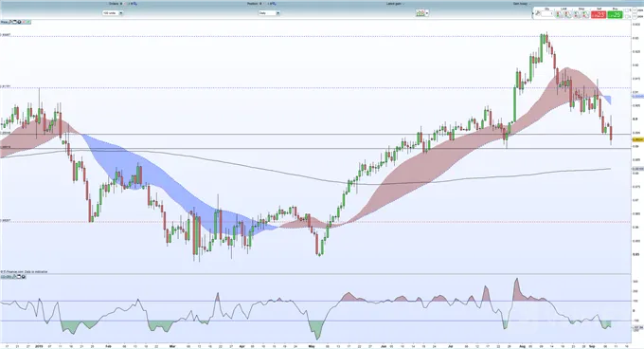Click the Orders indicator in the top bar
Viewport: 644px width, 349px height.
123,4
